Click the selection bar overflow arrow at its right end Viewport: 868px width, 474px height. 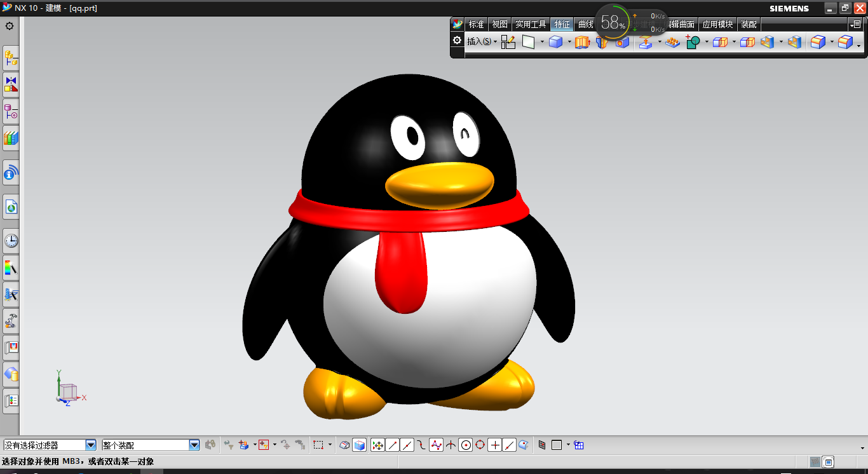[x=862, y=447]
